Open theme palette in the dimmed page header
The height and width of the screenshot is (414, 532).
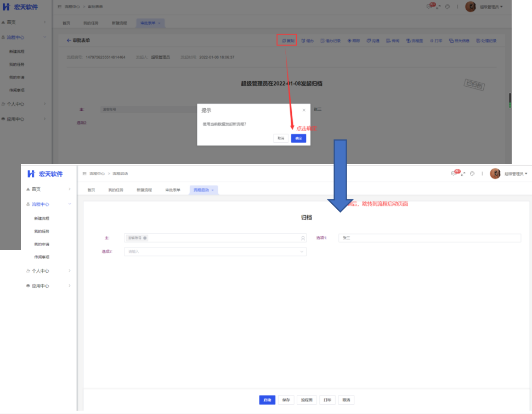point(448,7)
